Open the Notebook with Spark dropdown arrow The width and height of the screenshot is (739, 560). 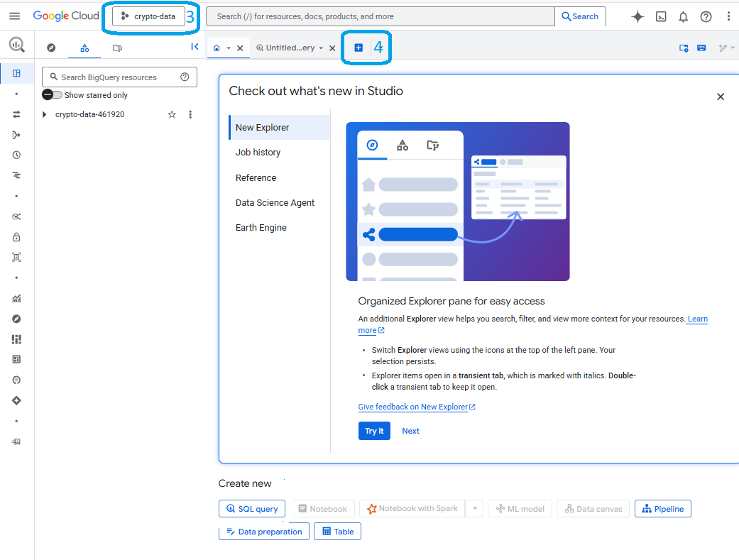474,508
